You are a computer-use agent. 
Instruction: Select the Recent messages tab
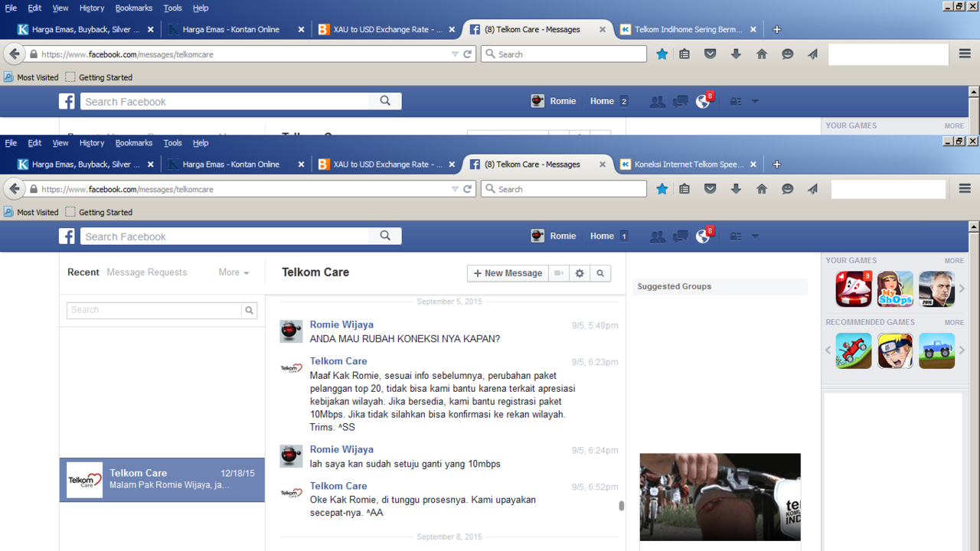(x=83, y=272)
